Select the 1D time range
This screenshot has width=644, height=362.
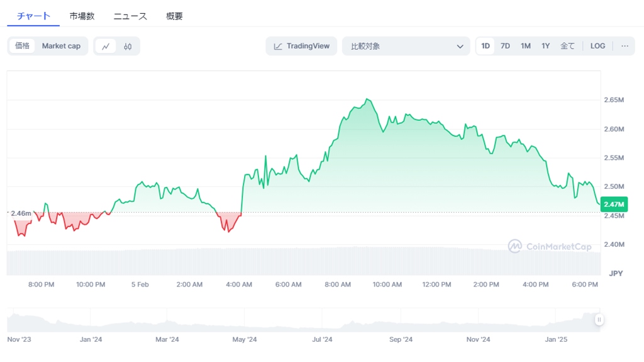(486, 46)
